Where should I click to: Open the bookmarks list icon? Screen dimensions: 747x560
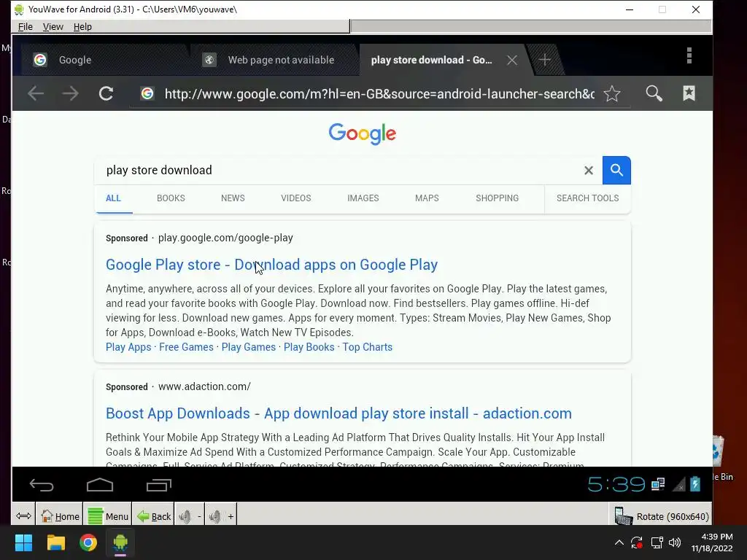[689, 93]
